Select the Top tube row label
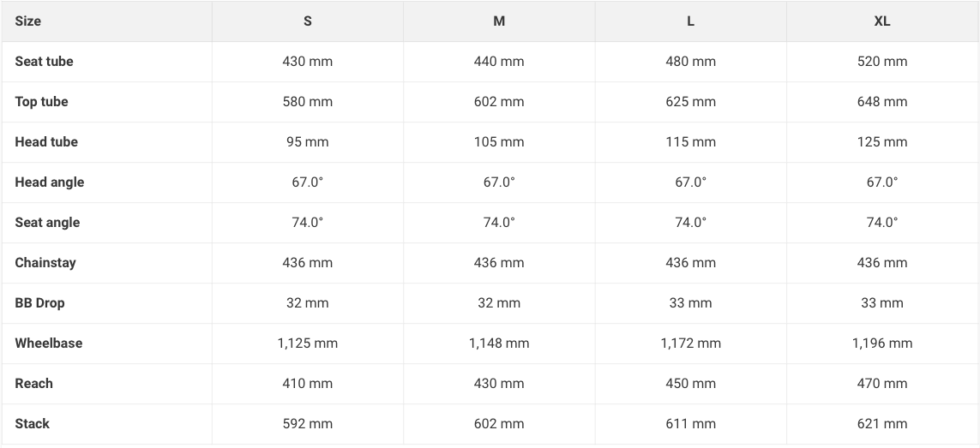The height and width of the screenshot is (448, 980). 41,102
